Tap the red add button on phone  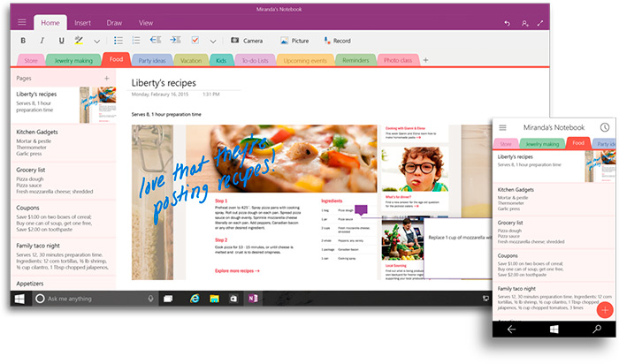point(606,309)
